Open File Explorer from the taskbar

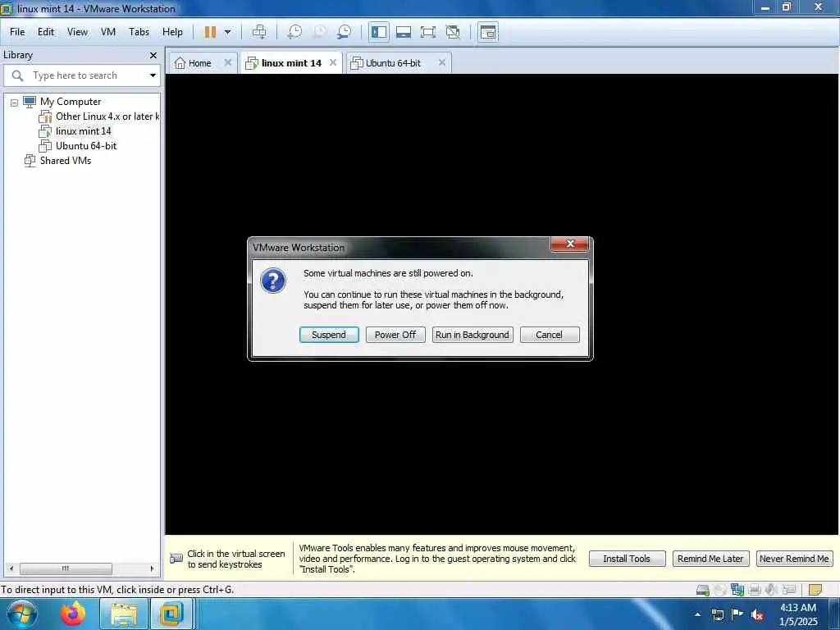click(x=124, y=614)
